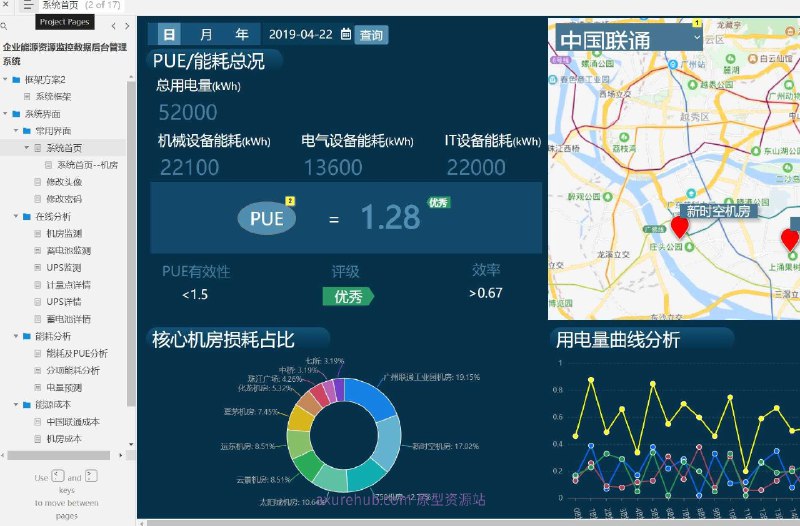800x526 pixels.
Task: Open the 分项能耗分析 page
Action: (x=73, y=370)
